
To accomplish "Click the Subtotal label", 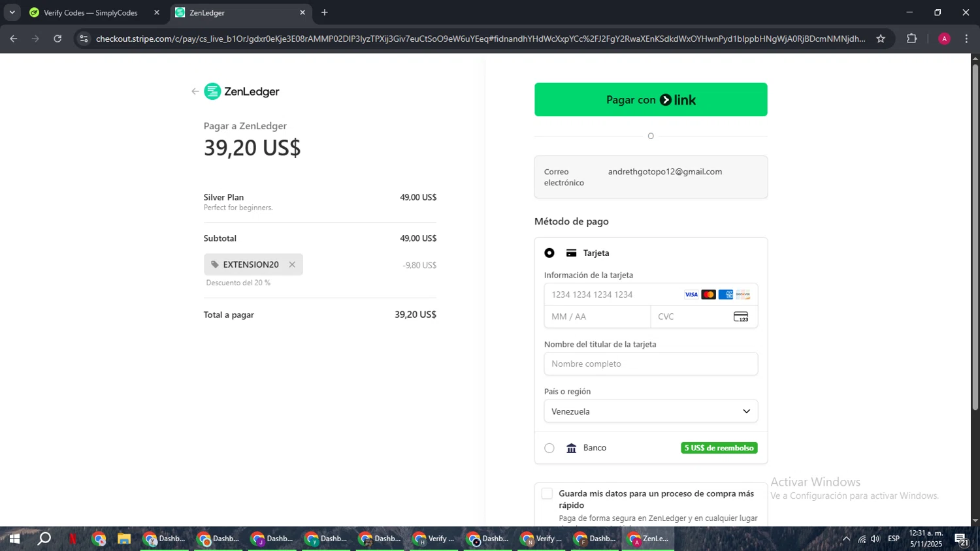I will point(220,238).
